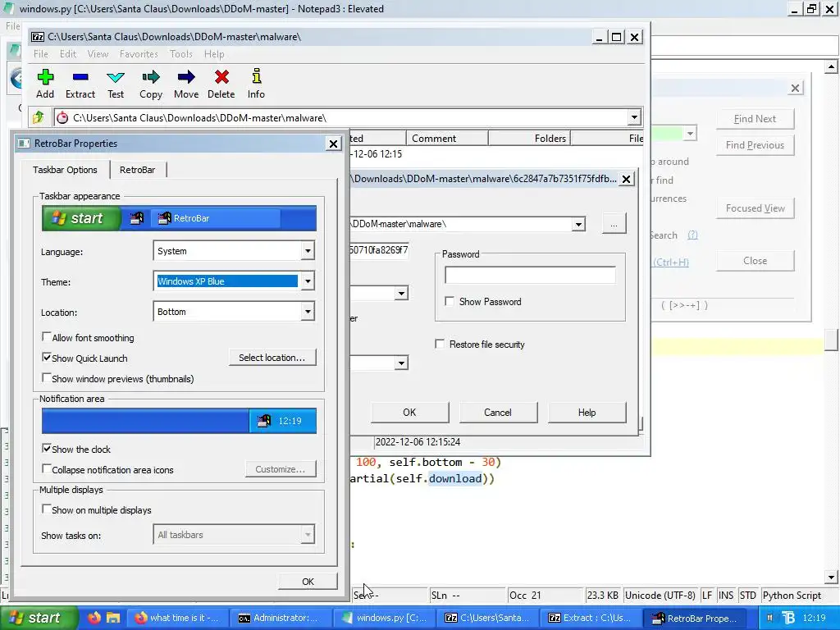Expand the Extract to path dropdown

578,224
